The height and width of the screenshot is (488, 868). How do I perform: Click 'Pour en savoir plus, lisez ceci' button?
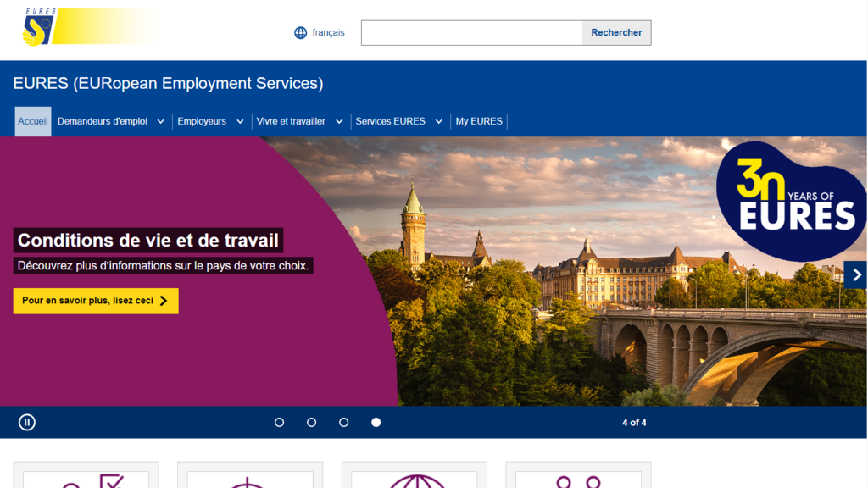(96, 301)
